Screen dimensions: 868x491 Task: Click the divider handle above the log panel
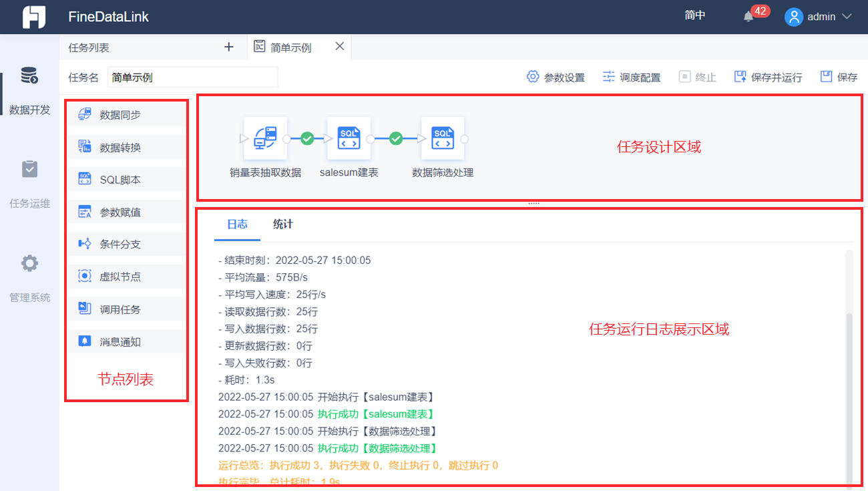click(533, 203)
